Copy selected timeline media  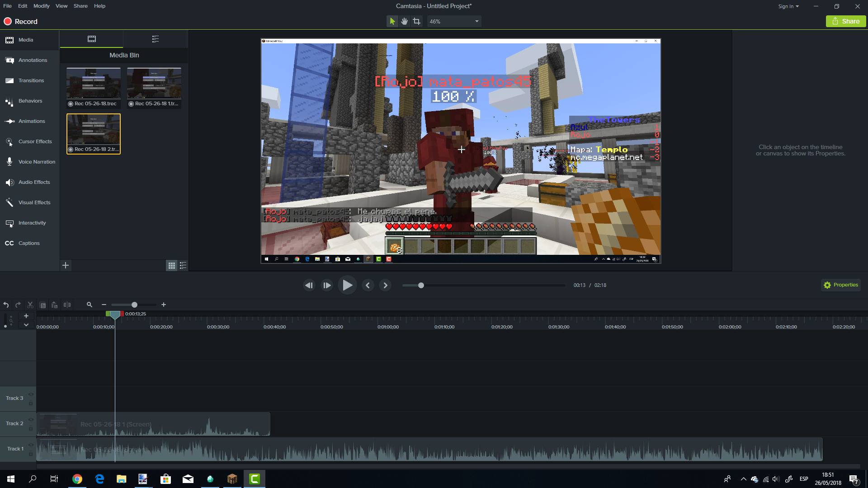click(x=42, y=305)
